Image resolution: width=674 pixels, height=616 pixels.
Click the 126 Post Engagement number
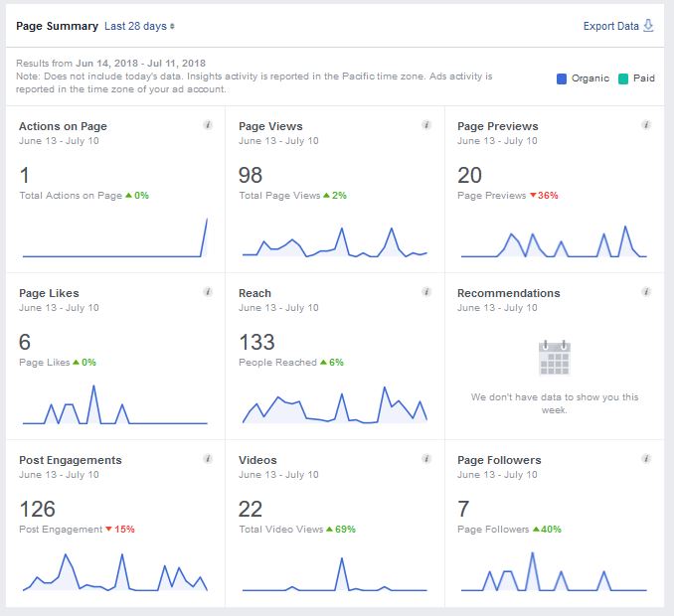38,510
